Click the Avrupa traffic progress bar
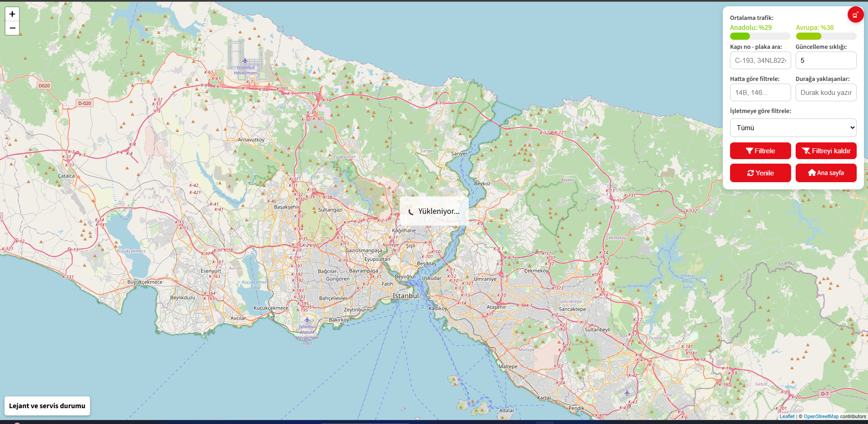This screenshot has width=868, height=424. pos(826,36)
